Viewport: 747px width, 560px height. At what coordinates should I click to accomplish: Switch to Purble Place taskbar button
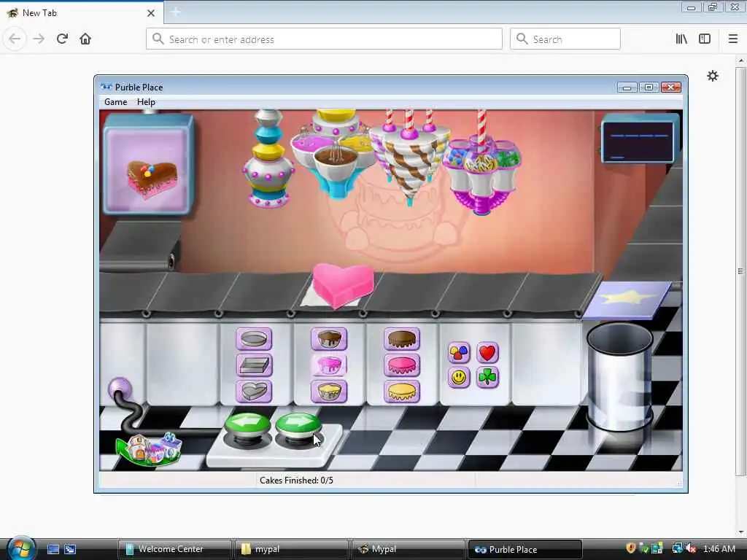coord(525,549)
